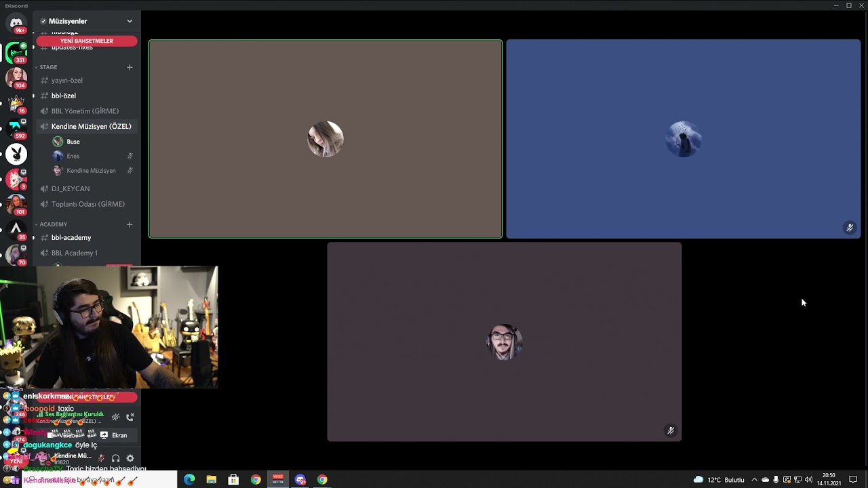This screenshot has height=488, width=868.
Task: Click the streamer webcam overlay
Action: pyautogui.click(x=109, y=327)
